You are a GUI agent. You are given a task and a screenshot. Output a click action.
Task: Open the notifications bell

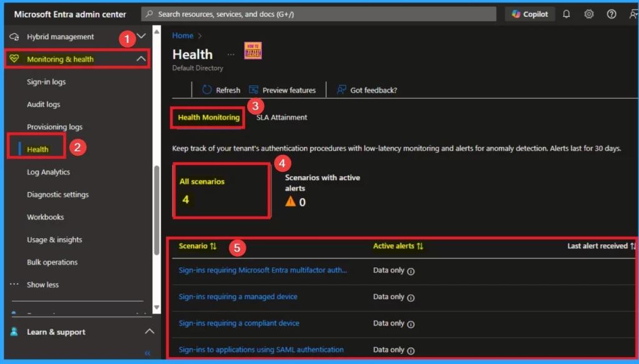[x=567, y=14]
